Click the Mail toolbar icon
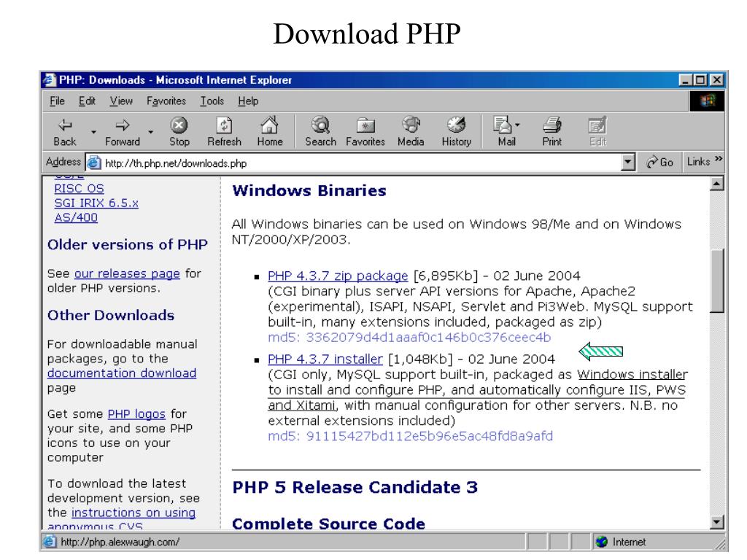The image size is (747, 560). pos(503,125)
